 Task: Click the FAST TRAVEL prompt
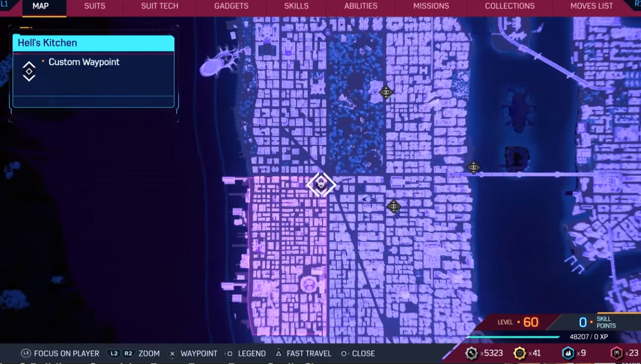tap(303, 353)
